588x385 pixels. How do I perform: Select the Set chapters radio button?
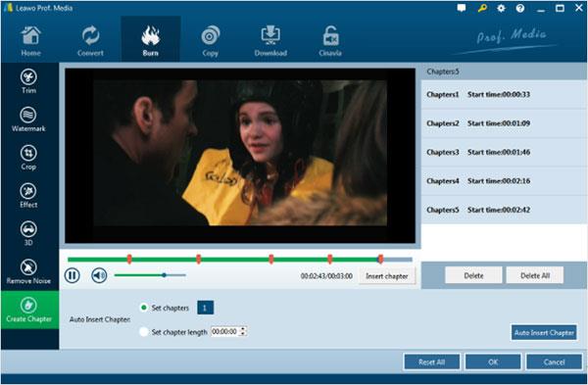coord(143,308)
